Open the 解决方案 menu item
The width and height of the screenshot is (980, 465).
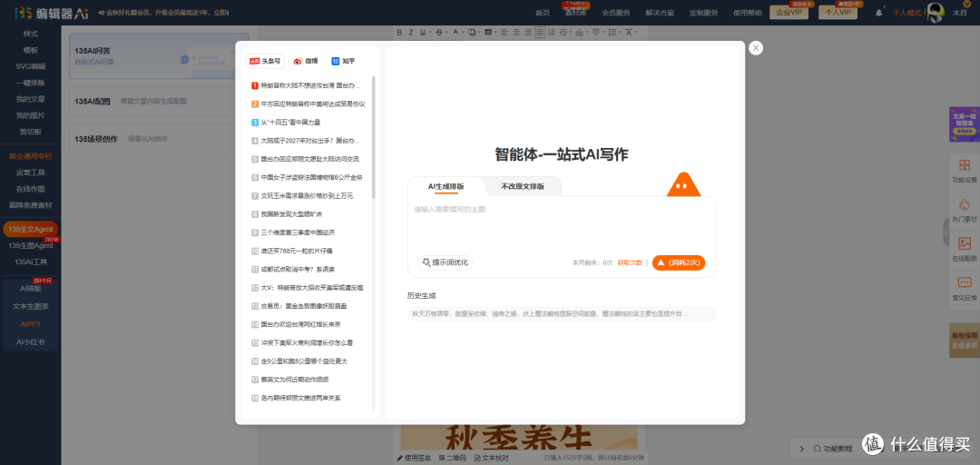tap(660, 13)
